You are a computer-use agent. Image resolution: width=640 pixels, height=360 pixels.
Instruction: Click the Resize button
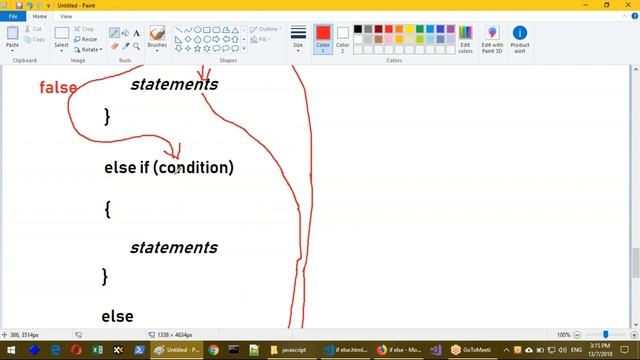point(86,39)
